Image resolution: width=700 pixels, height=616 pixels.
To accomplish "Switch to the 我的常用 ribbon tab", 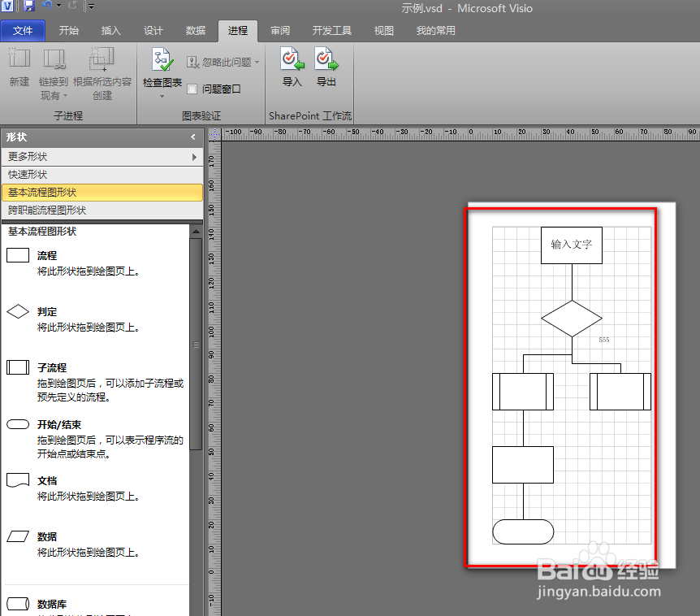I will [x=436, y=31].
